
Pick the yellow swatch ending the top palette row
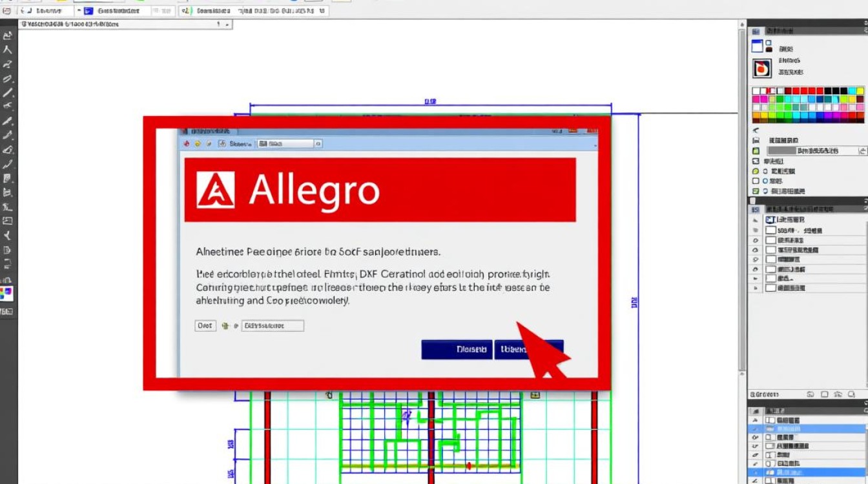click(860, 91)
